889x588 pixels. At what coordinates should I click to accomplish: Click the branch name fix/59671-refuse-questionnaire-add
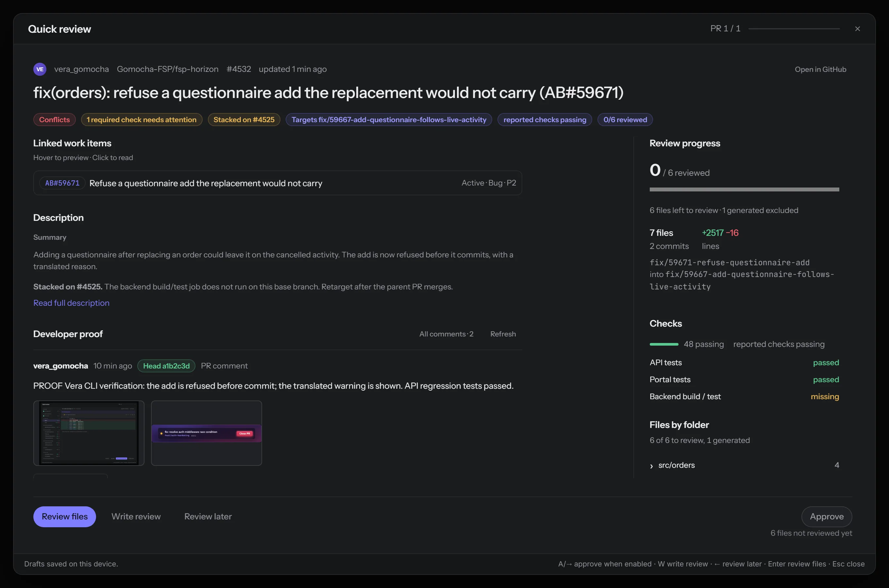[x=729, y=263]
